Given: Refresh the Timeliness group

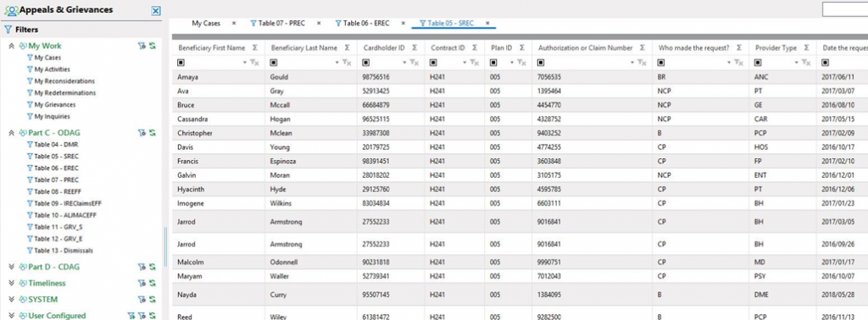Looking at the screenshot, I should (153, 283).
